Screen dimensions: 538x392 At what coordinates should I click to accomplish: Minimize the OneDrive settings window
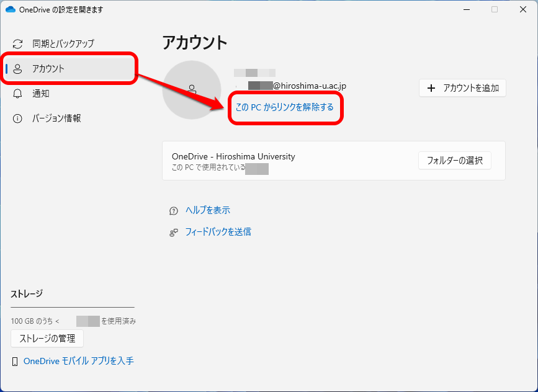pos(466,9)
